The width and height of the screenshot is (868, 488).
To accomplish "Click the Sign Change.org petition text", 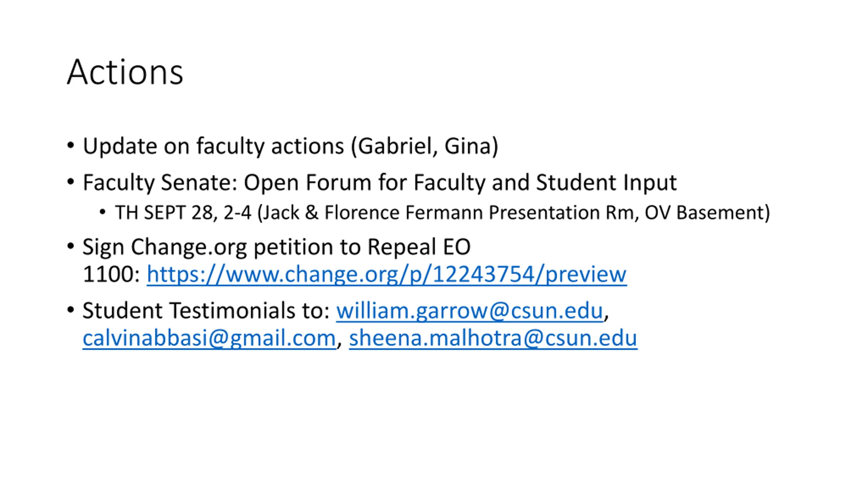I will pyautogui.click(x=276, y=247).
